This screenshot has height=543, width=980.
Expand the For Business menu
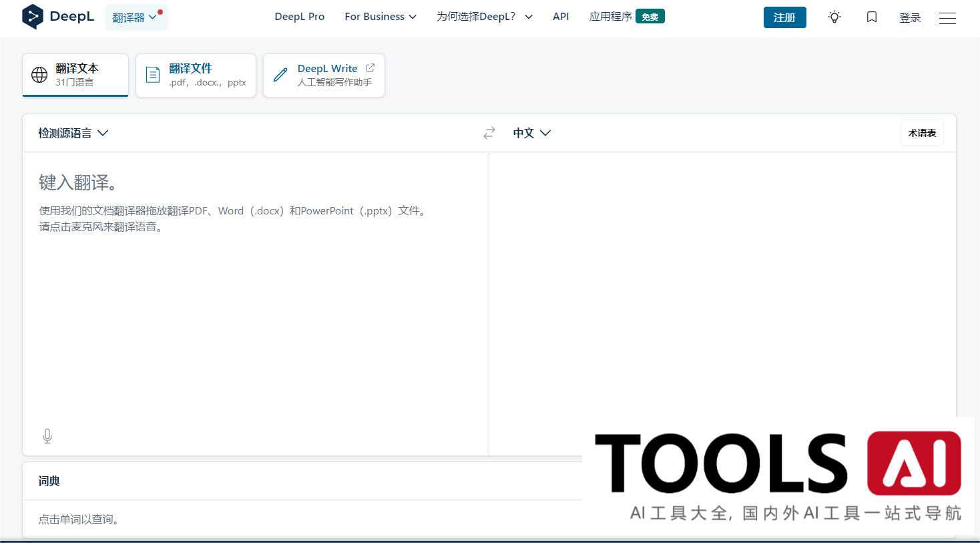(x=380, y=17)
